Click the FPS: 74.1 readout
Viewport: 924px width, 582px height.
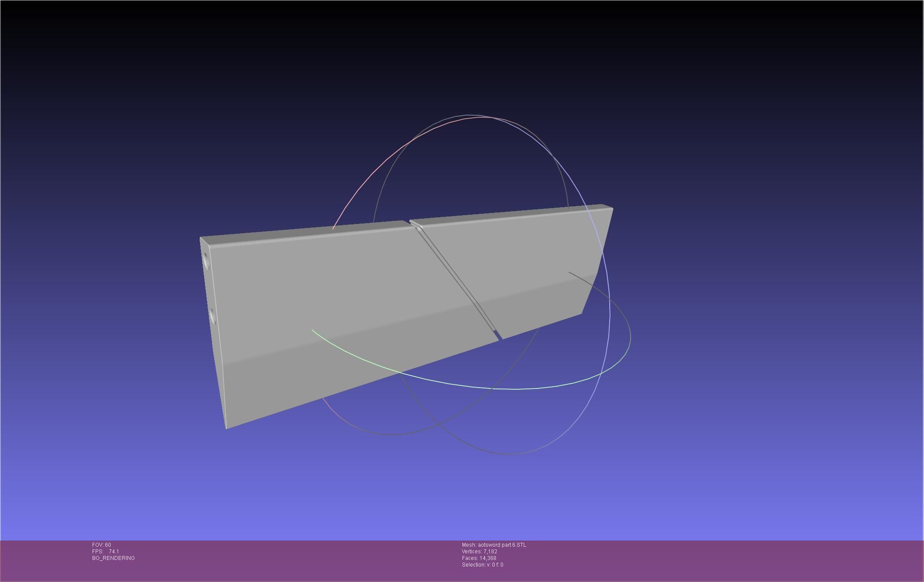pyautogui.click(x=105, y=552)
